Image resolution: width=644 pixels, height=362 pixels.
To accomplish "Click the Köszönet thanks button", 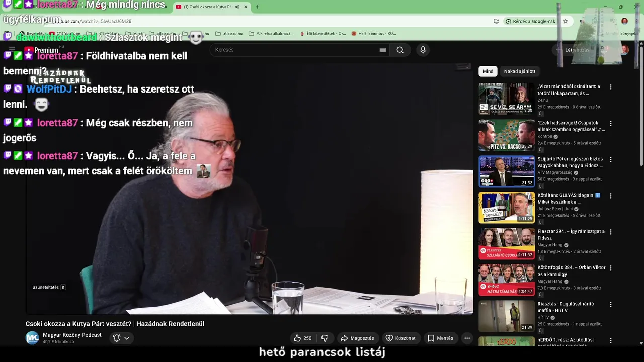I will (x=400, y=338).
